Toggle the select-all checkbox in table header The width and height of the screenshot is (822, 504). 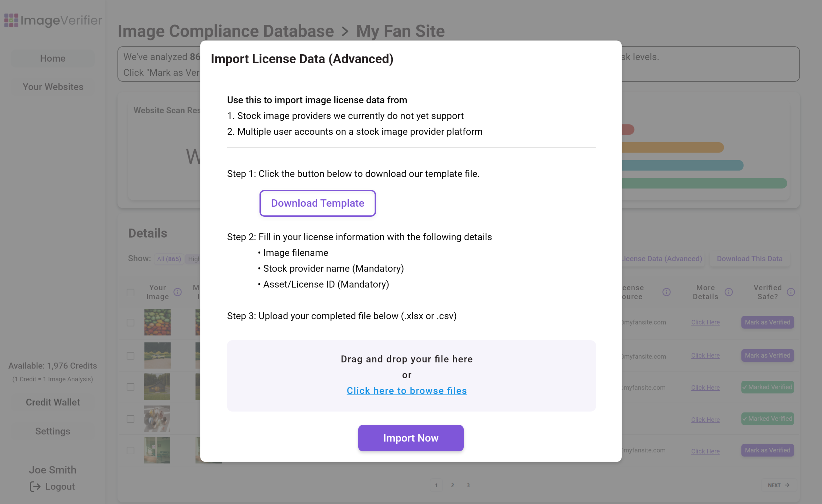(x=130, y=292)
